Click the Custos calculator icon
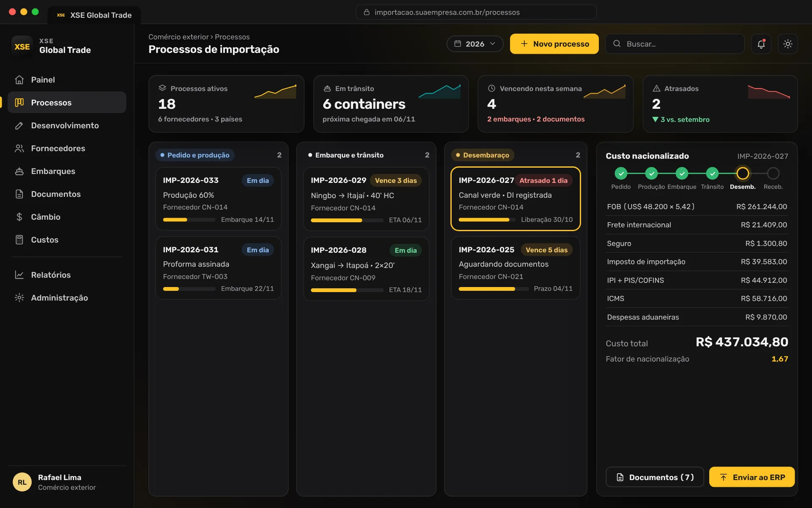The height and width of the screenshot is (508, 812). 19,240
